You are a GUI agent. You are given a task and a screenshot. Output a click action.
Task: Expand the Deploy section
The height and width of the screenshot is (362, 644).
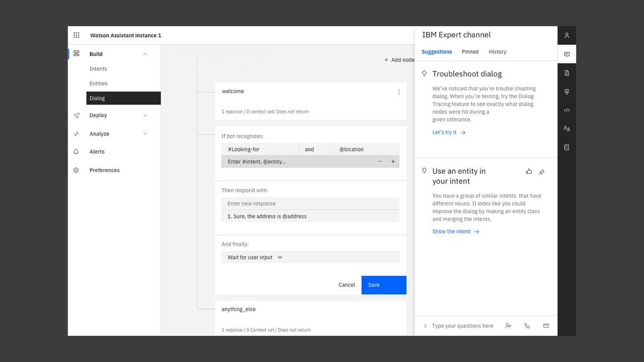(145, 116)
